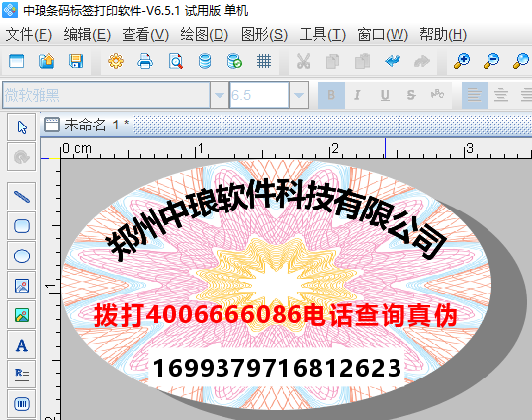Save the label with the floppy icon
Screen dimensions: 532x420
click(x=76, y=61)
